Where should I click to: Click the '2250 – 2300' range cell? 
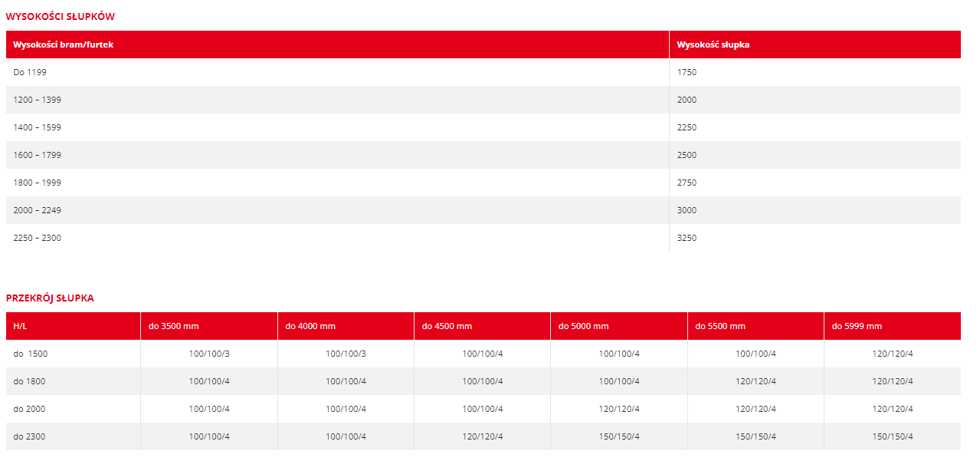click(x=337, y=238)
